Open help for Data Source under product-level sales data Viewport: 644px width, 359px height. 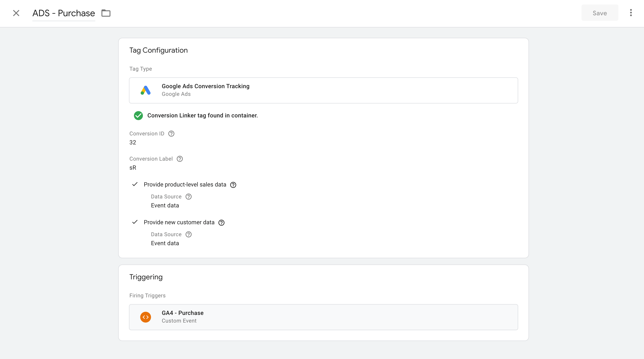click(189, 197)
